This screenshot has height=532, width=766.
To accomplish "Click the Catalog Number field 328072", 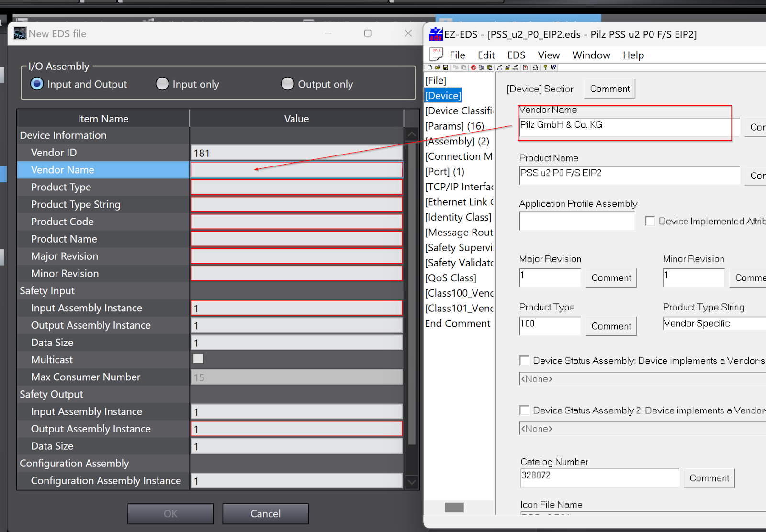I will tap(599, 478).
